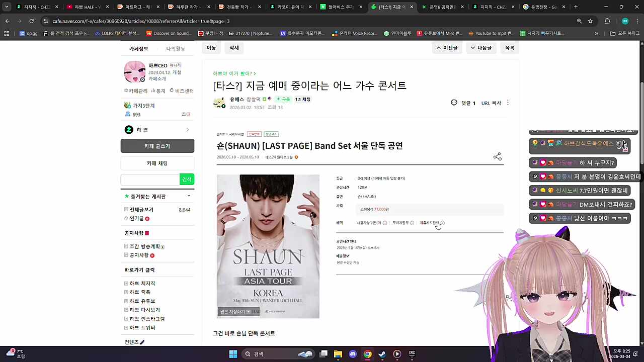Screen dimensions: 644x362
Task: Click the browser page reload icon
Action: tap(31, 21)
